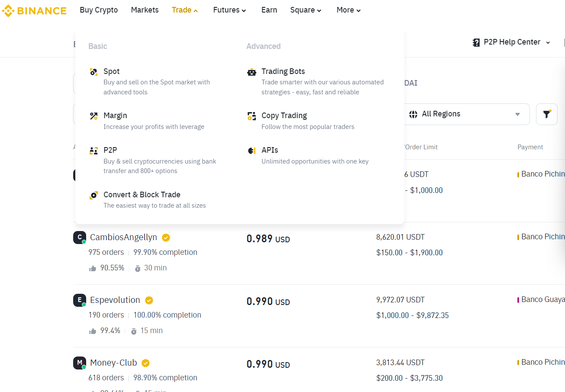Open the Futures dropdown menu
The height and width of the screenshot is (392, 565).
[229, 10]
